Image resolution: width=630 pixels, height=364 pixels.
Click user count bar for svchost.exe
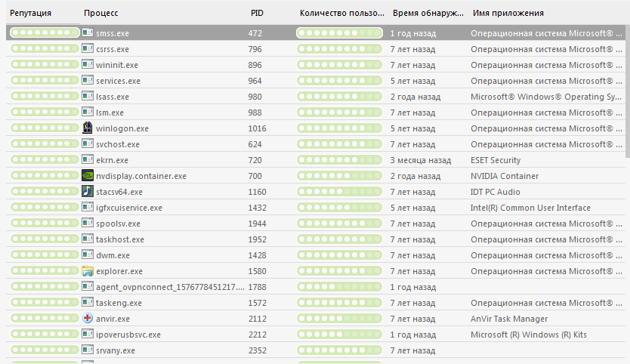pos(340,144)
